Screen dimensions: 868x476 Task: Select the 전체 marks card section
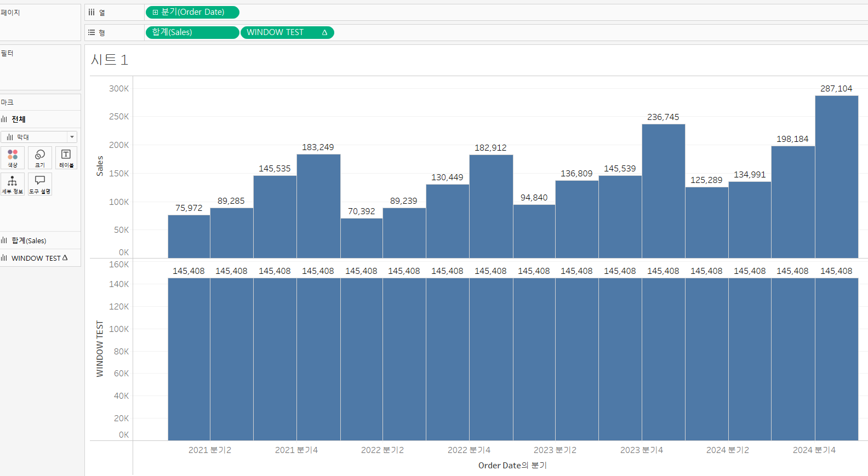click(x=41, y=119)
